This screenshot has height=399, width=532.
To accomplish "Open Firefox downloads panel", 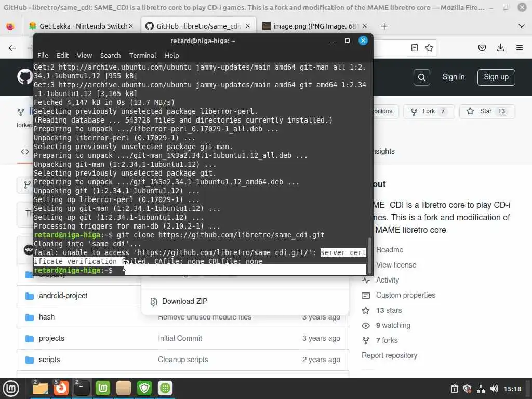I will pyautogui.click(x=500, y=48).
